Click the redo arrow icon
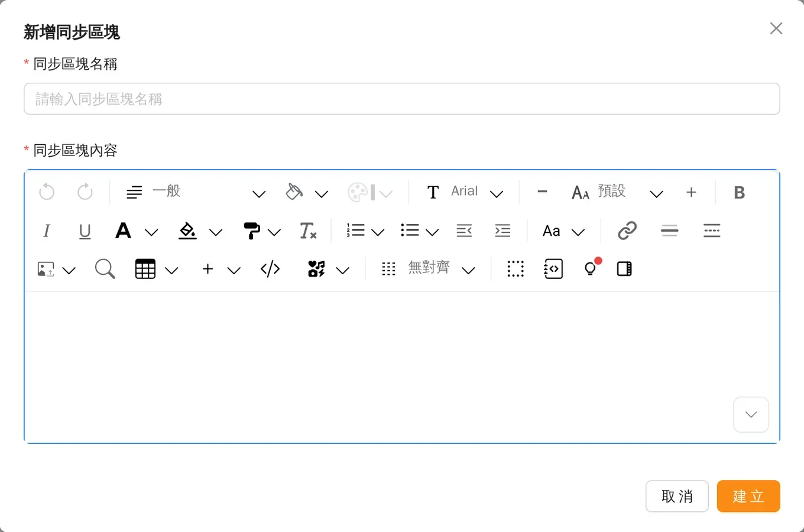This screenshot has height=532, width=804. [x=85, y=192]
